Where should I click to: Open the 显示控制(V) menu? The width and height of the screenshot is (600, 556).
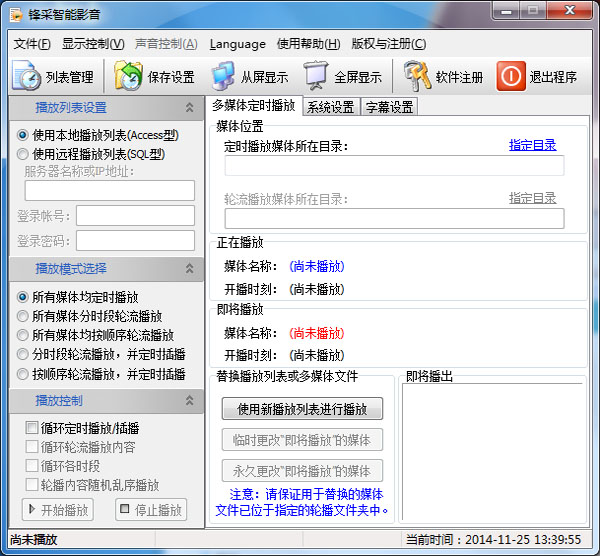pos(93,44)
